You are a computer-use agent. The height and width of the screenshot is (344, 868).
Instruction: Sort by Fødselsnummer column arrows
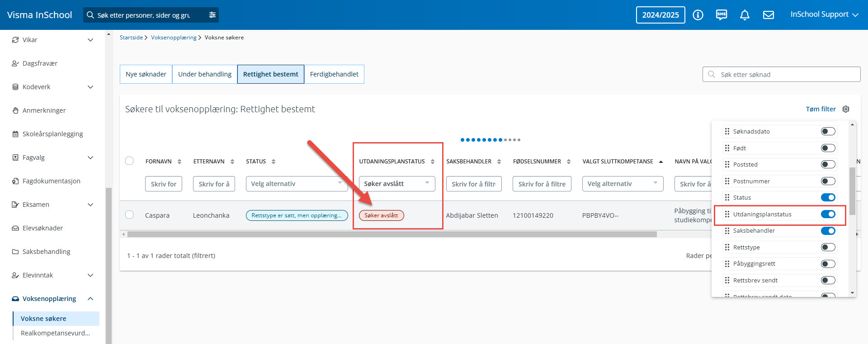[569, 162]
